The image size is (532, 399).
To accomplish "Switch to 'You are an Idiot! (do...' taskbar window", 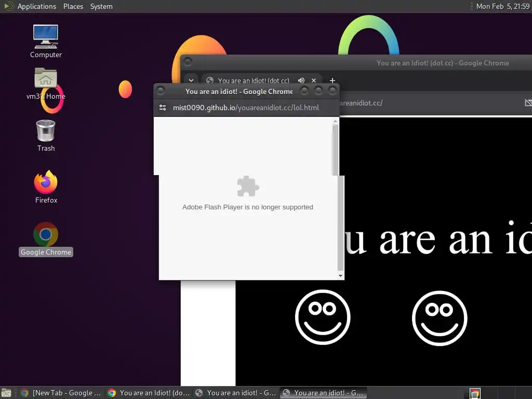I will point(149,393).
